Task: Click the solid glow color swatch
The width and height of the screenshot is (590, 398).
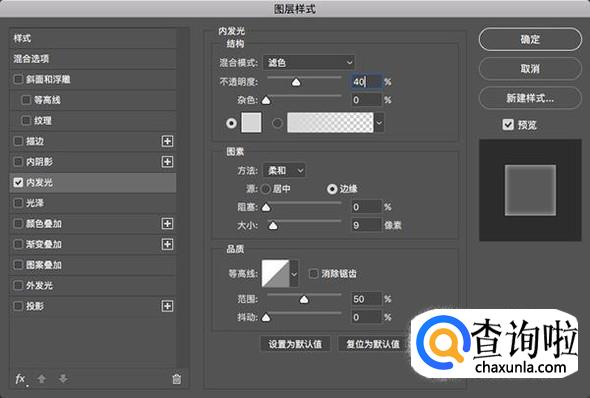Action: pos(251,123)
